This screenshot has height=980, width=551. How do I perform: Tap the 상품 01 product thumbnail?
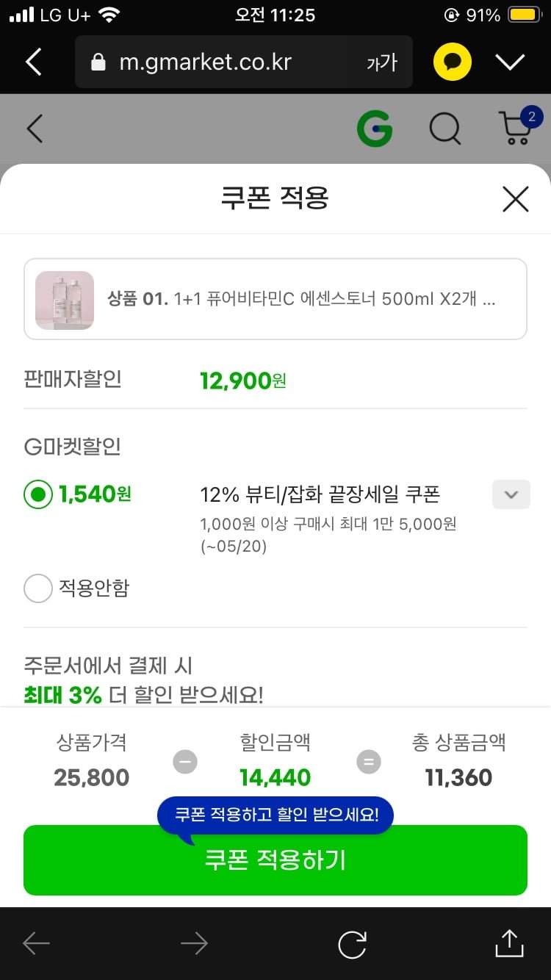65,300
